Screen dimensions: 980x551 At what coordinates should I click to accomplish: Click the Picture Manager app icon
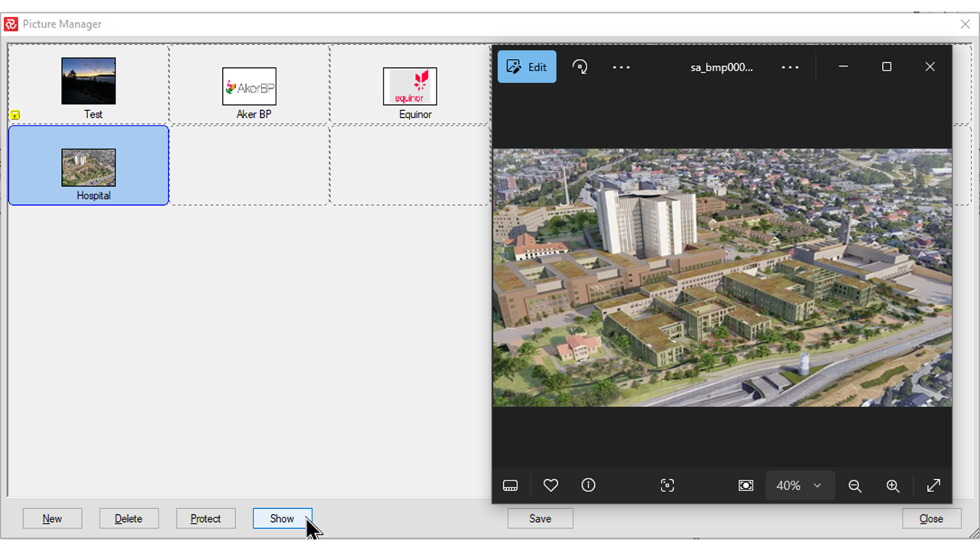click(x=11, y=24)
